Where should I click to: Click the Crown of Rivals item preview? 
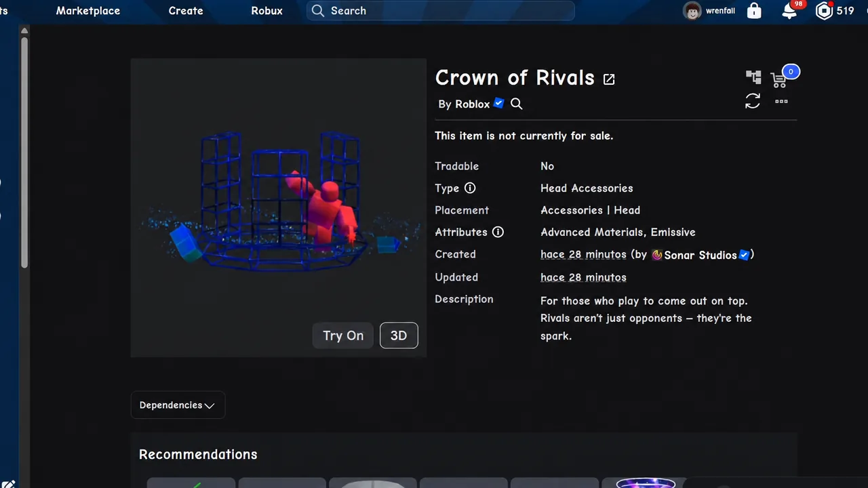(279, 207)
